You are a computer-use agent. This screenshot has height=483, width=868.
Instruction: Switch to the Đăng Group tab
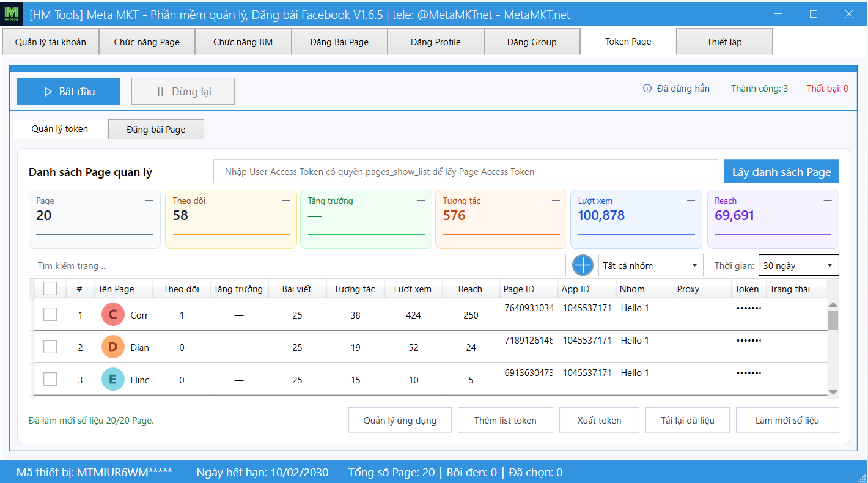[x=532, y=42]
